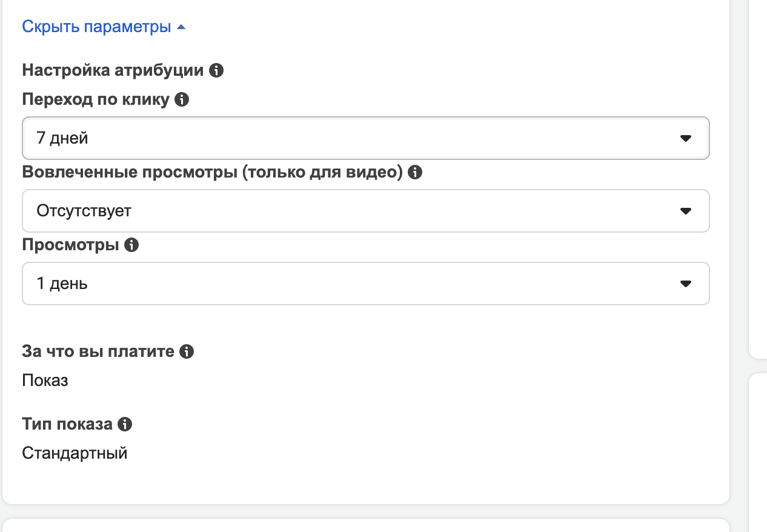Click the upward chevron beside Скрыть параметры

coord(181,27)
